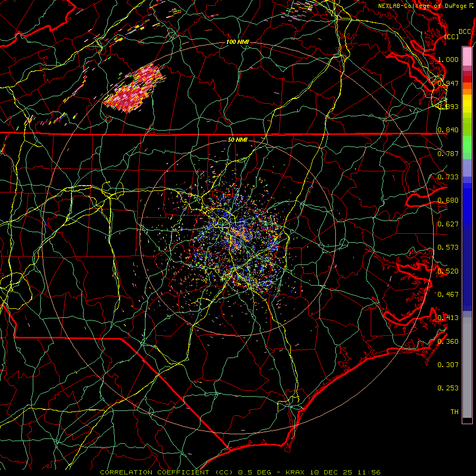This screenshot has width=476, height=476.
Task: Click the 100 NMI range ring label
Action: pos(237,42)
